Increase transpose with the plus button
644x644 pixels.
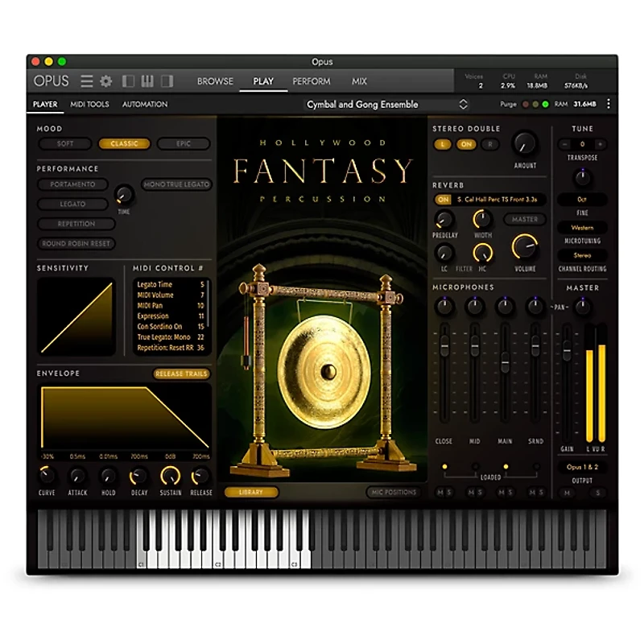pos(600,144)
